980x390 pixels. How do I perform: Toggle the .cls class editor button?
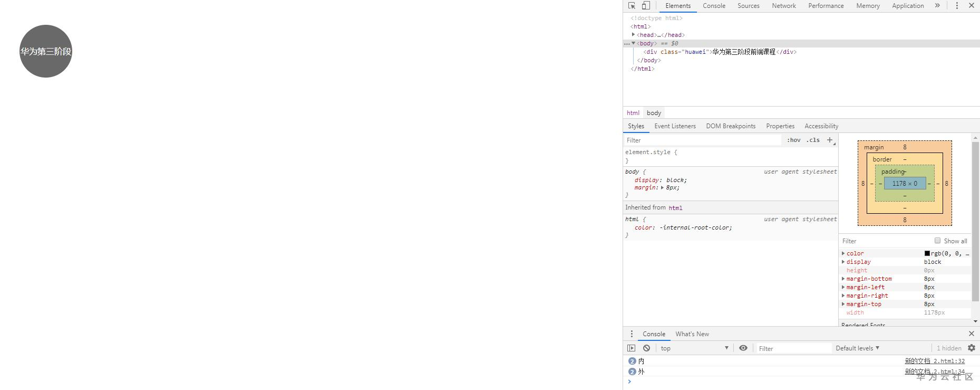pos(813,140)
